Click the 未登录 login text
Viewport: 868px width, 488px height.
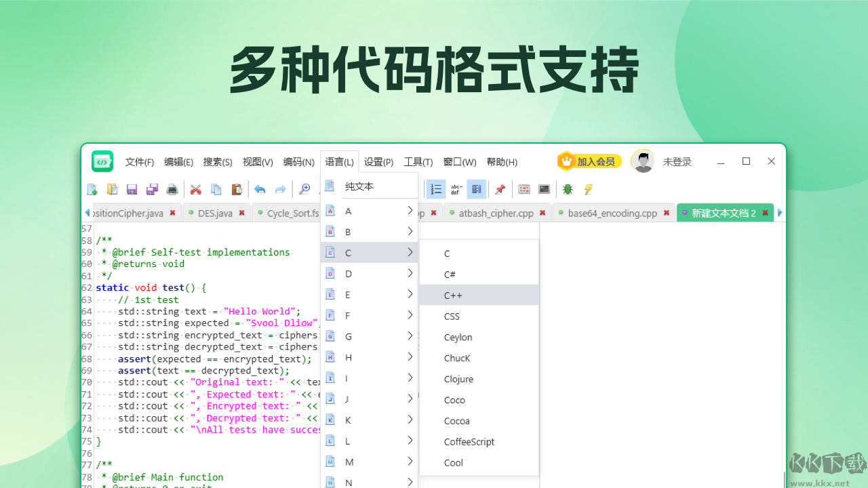click(x=677, y=161)
